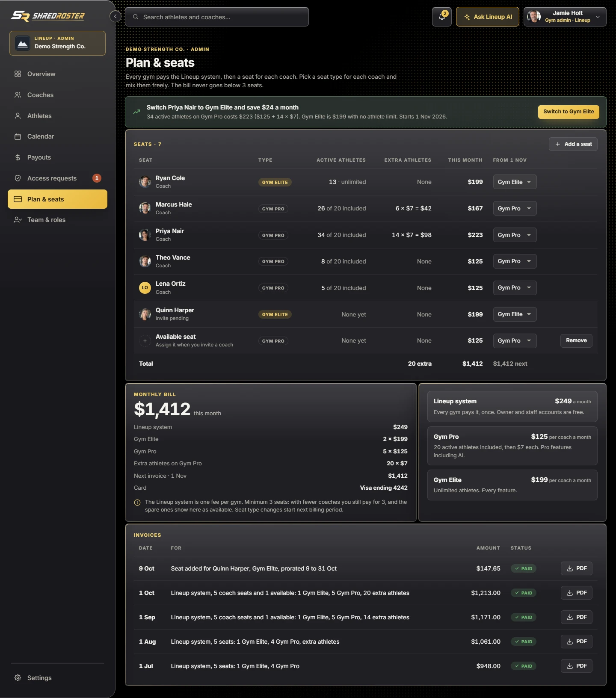Viewport: 616px width, 698px height.
Task: Click "Visa ending 4242" card text
Action: [384, 488]
